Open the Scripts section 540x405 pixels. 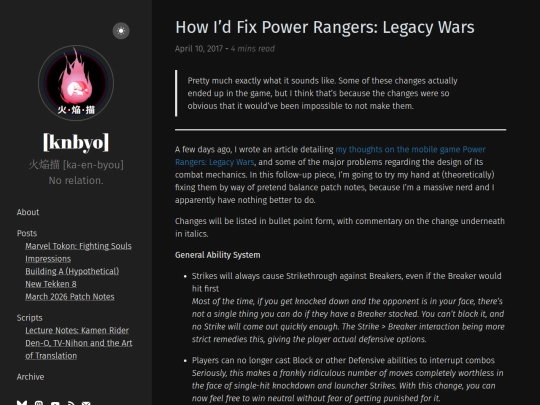29,318
